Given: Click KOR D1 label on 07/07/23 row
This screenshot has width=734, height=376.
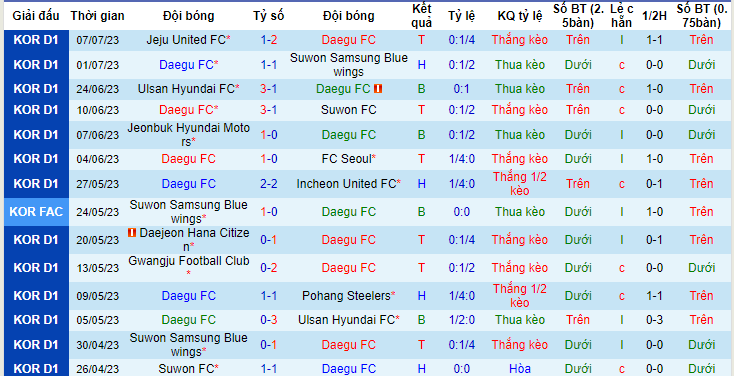Looking at the screenshot, I should (x=36, y=40).
